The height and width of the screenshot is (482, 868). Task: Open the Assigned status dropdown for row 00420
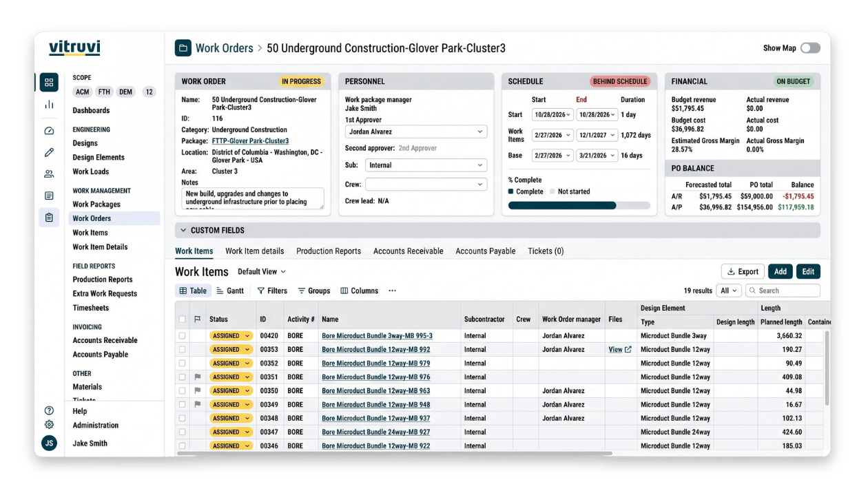point(231,336)
